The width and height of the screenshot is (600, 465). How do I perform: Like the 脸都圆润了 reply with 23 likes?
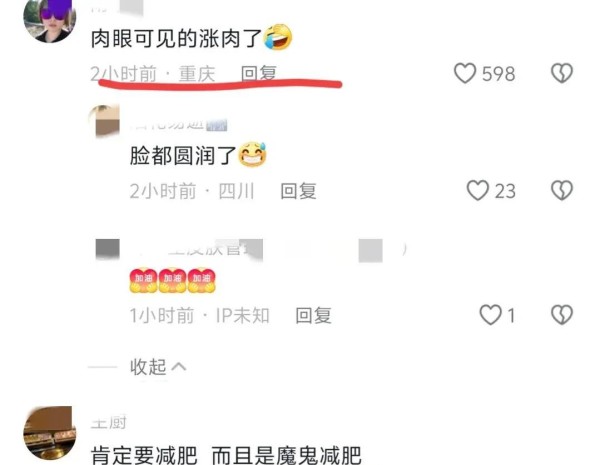(478, 190)
